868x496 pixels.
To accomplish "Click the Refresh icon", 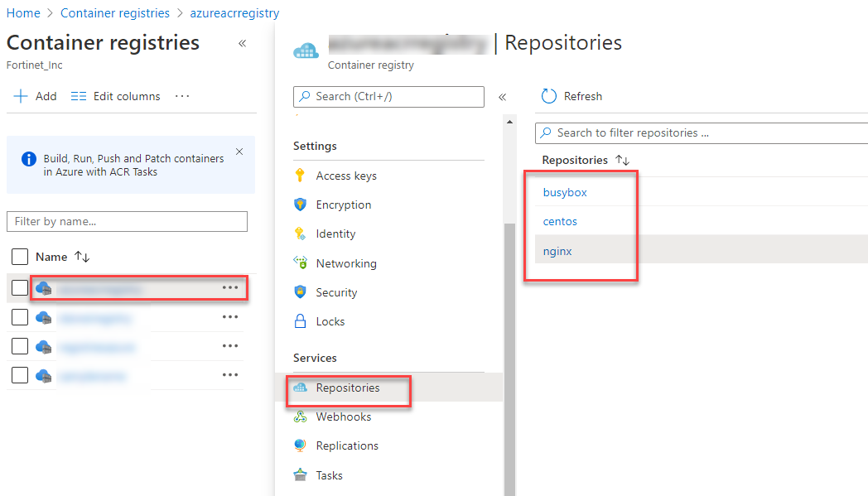I will pos(548,96).
